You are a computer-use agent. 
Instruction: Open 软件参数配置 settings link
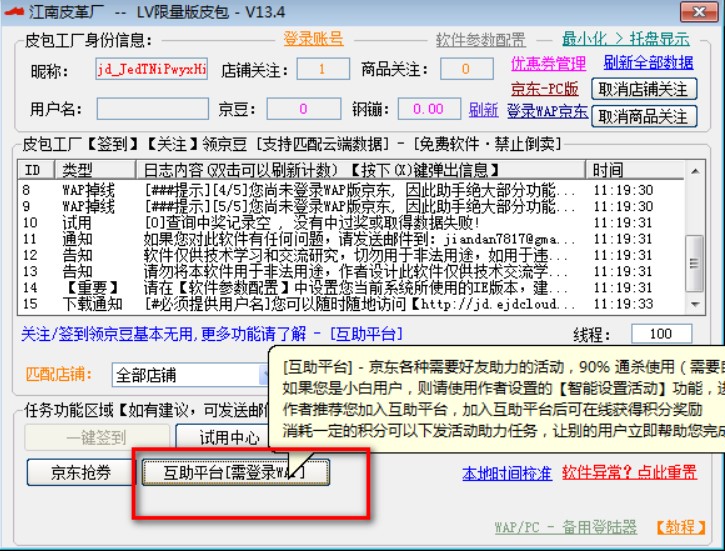(x=480, y=40)
